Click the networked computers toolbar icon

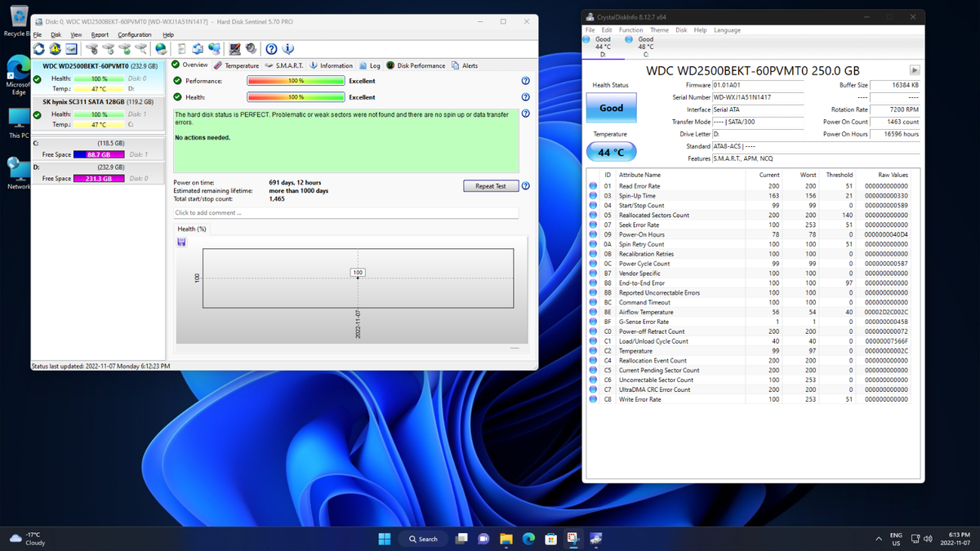(x=215, y=48)
